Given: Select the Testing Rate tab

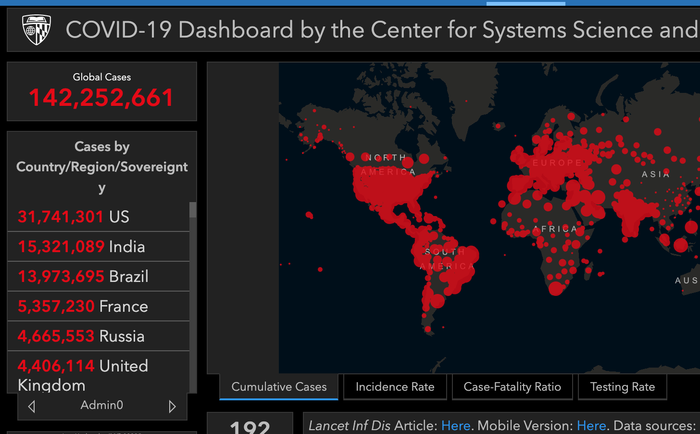Looking at the screenshot, I should tap(622, 387).
